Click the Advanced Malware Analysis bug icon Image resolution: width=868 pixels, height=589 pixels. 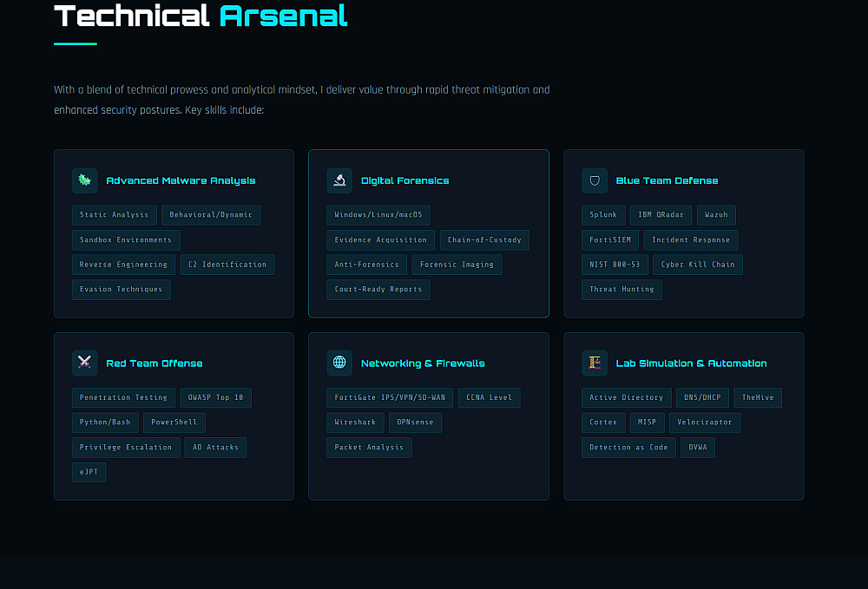coord(84,180)
